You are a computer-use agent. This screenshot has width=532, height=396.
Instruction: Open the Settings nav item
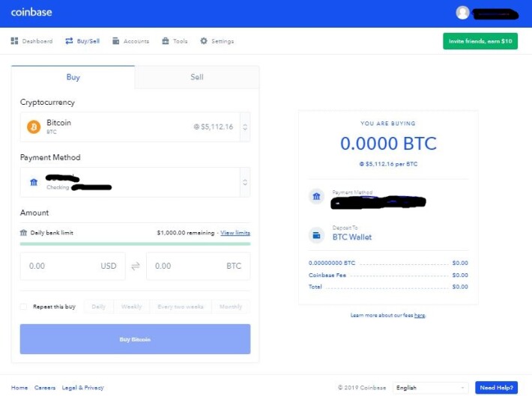(217, 41)
